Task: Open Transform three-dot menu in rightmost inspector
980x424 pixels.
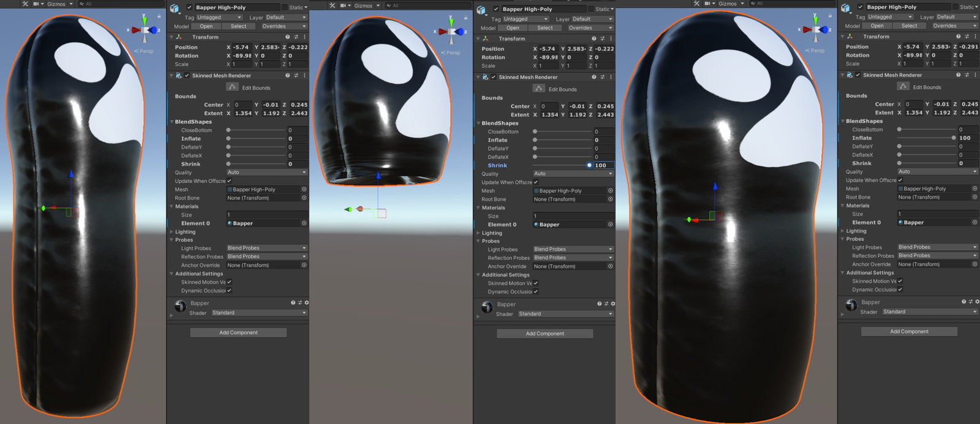Action: (x=975, y=37)
